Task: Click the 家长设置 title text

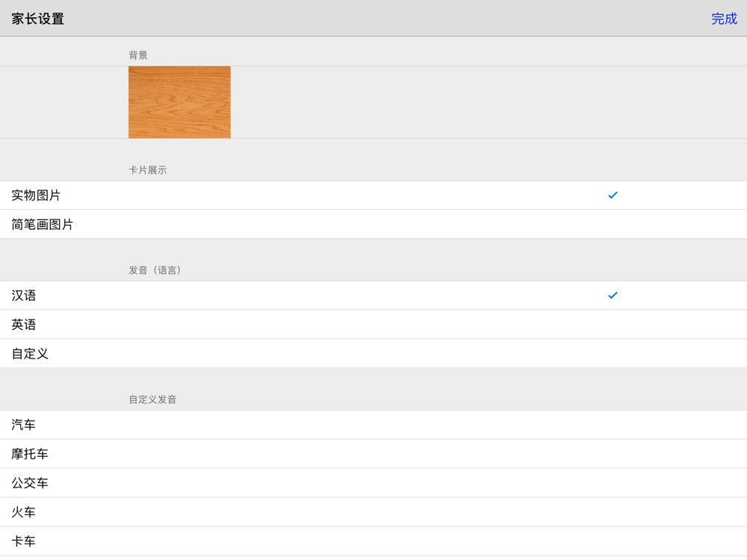Action: [37, 19]
